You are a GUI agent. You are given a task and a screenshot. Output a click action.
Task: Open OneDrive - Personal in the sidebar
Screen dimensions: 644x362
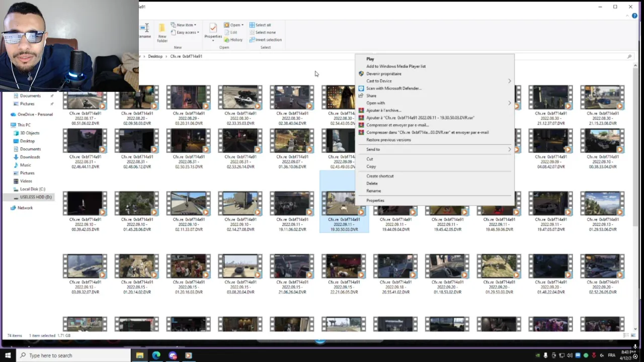pos(31,114)
